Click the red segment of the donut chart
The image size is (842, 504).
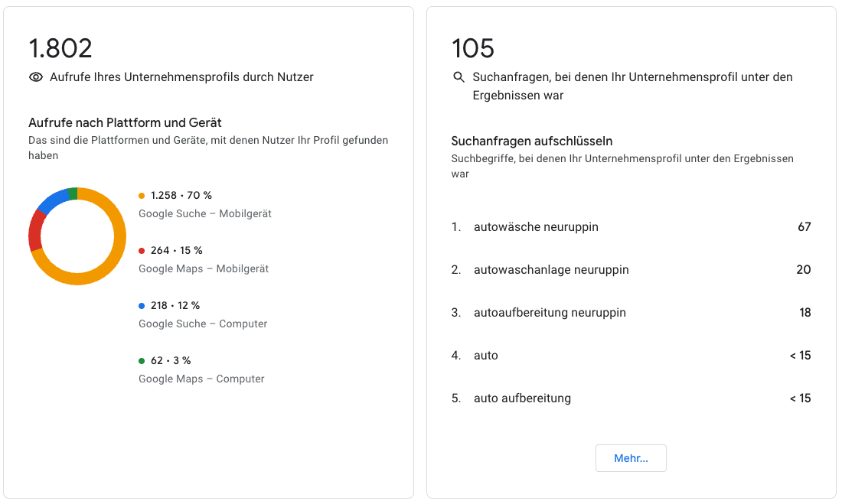pyautogui.click(x=35, y=231)
